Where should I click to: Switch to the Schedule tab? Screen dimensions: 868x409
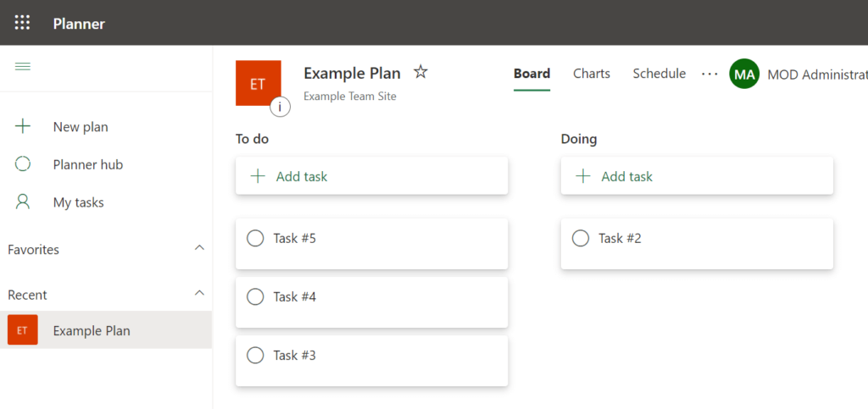pyautogui.click(x=659, y=74)
